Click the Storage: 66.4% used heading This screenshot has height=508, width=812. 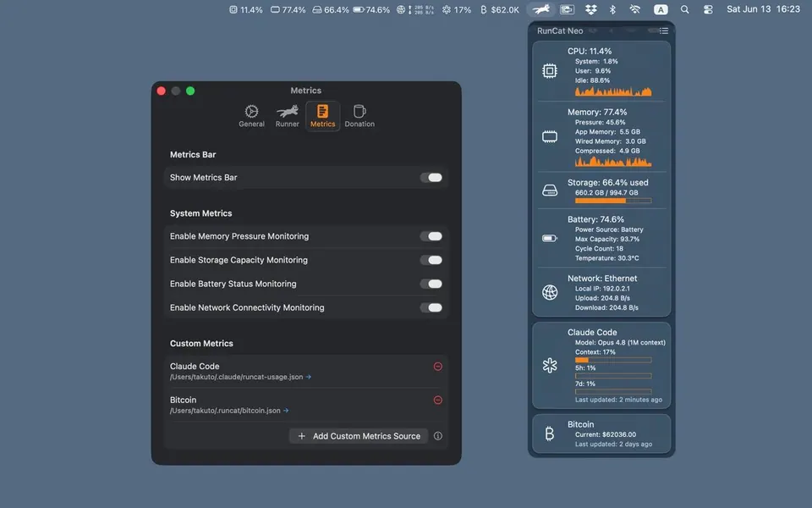(607, 183)
